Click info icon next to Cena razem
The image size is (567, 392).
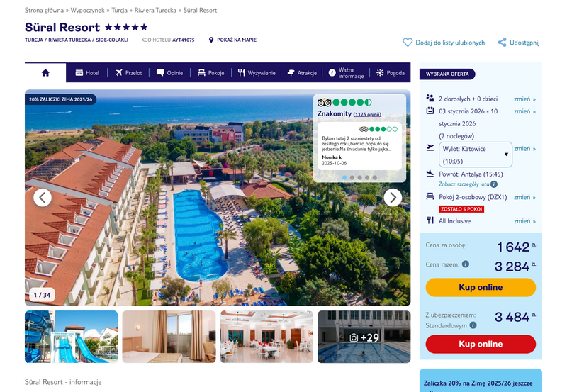tap(466, 264)
